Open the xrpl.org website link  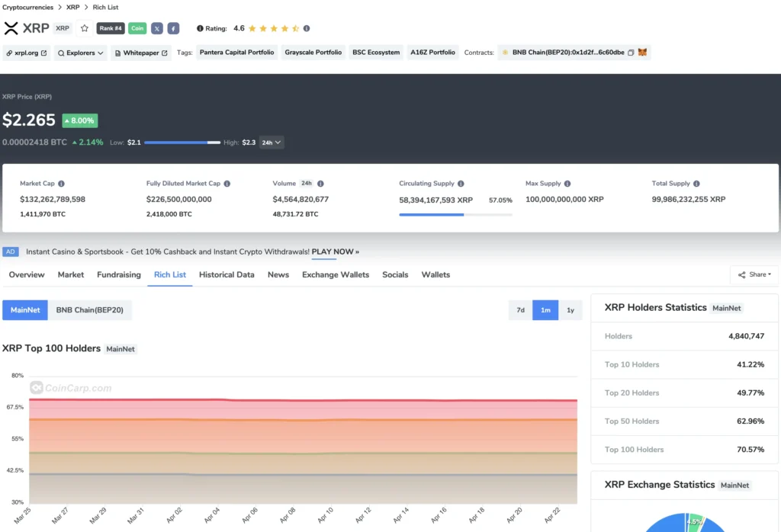[x=27, y=53]
